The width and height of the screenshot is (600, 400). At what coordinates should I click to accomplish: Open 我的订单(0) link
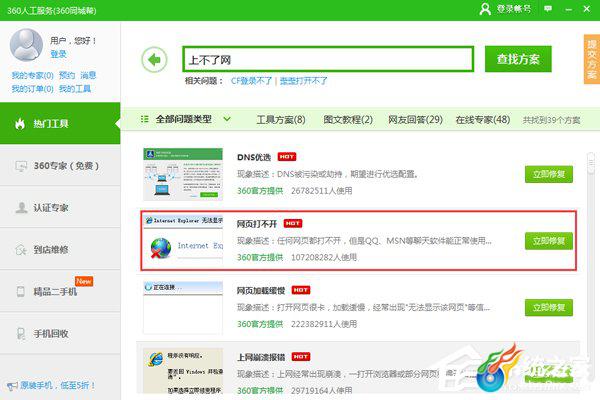(x=33, y=89)
